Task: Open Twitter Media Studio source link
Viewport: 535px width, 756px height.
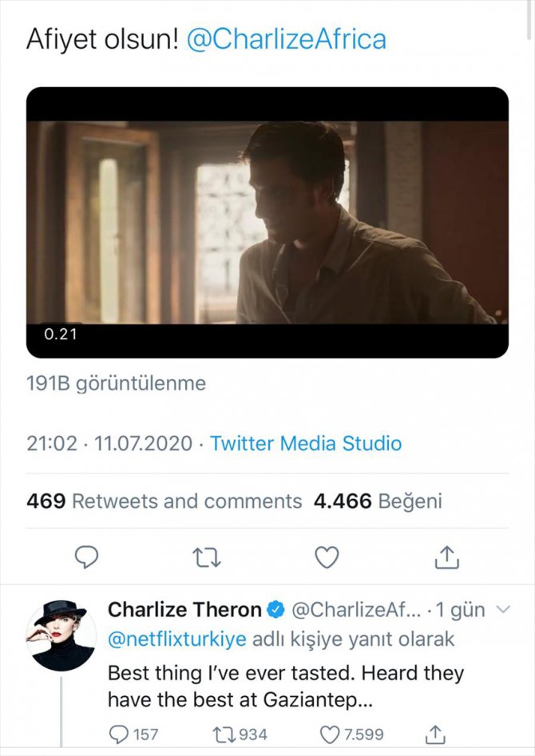Action: click(x=306, y=444)
